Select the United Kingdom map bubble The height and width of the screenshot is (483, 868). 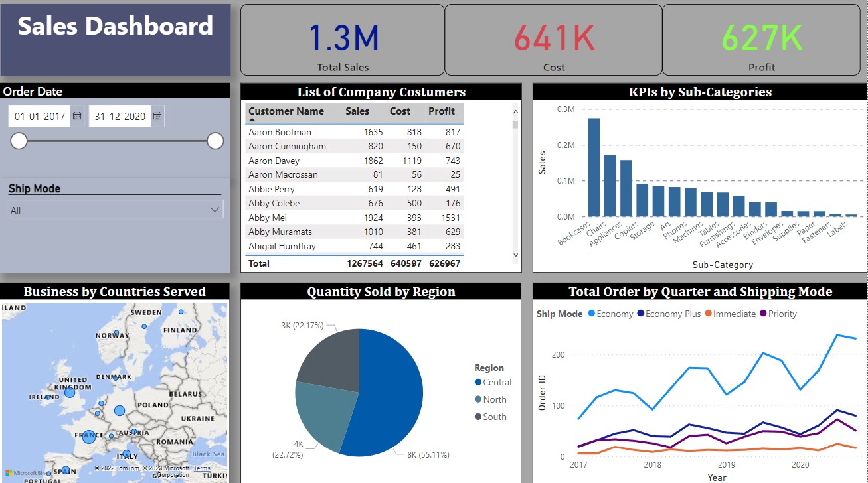tap(69, 393)
